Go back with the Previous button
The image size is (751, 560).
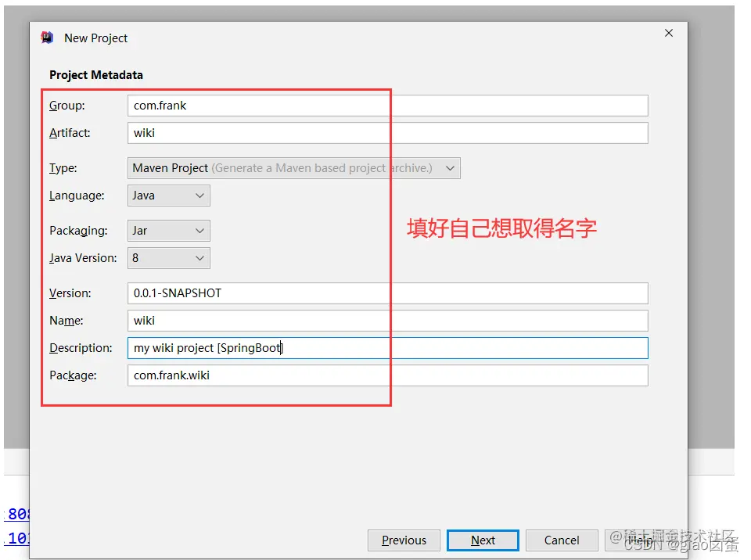[404, 540]
